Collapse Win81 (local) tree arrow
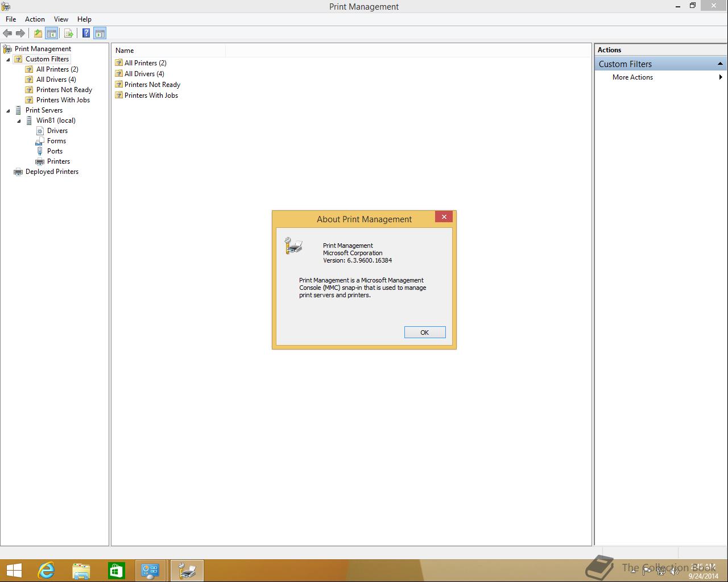Image resolution: width=728 pixels, height=582 pixels. 19,120
